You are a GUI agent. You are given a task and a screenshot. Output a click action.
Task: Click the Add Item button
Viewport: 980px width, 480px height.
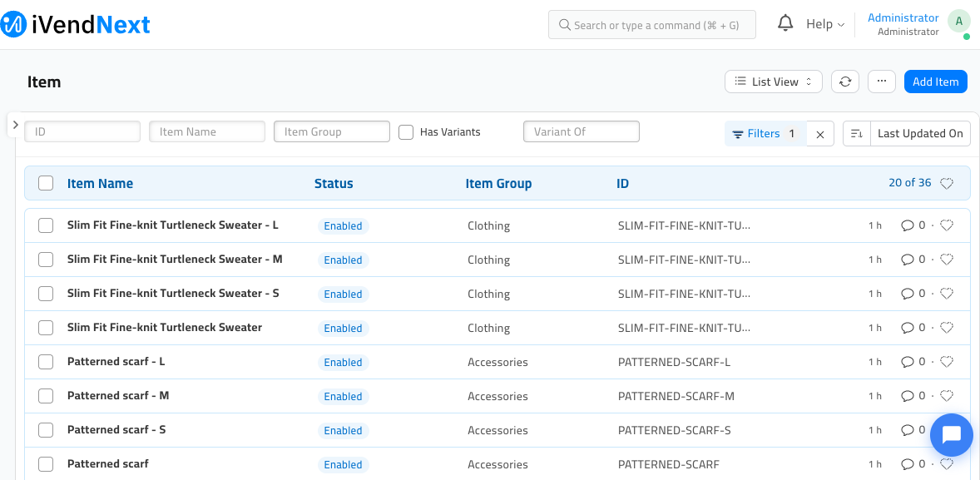[x=936, y=82]
